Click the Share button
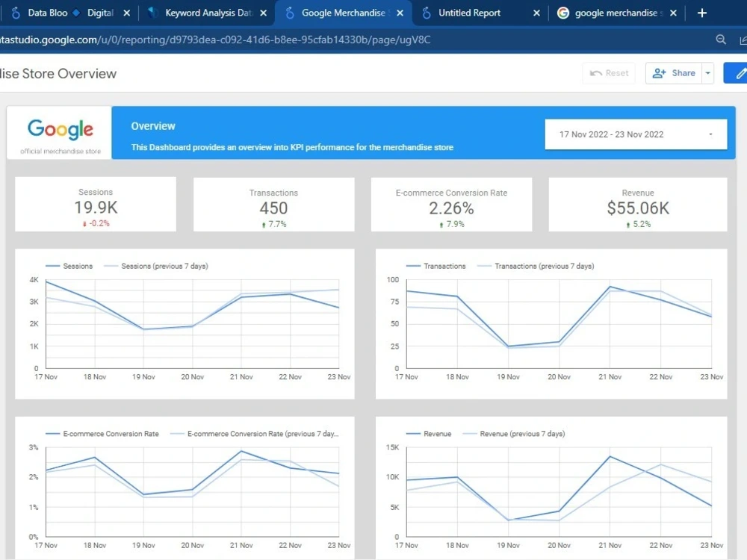This screenshot has width=747, height=560. [674, 73]
